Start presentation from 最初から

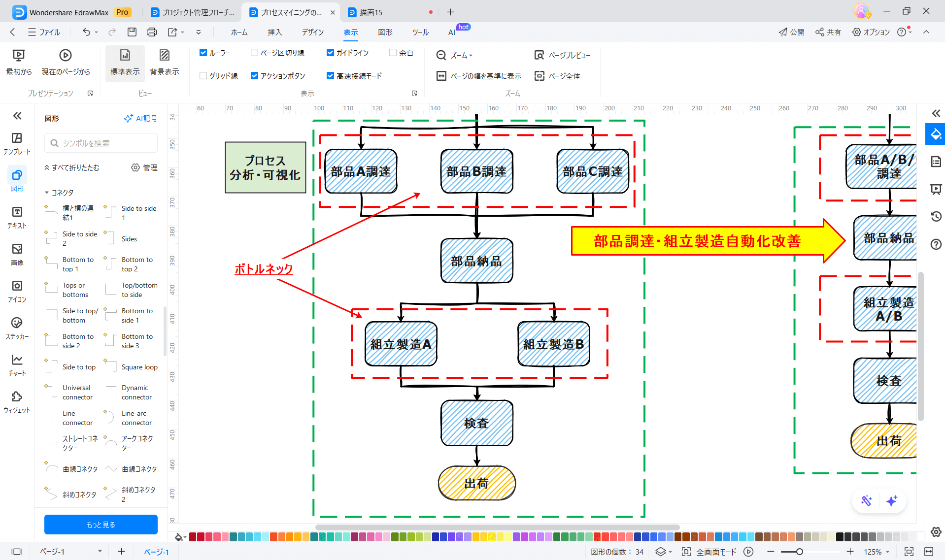pyautogui.click(x=19, y=63)
